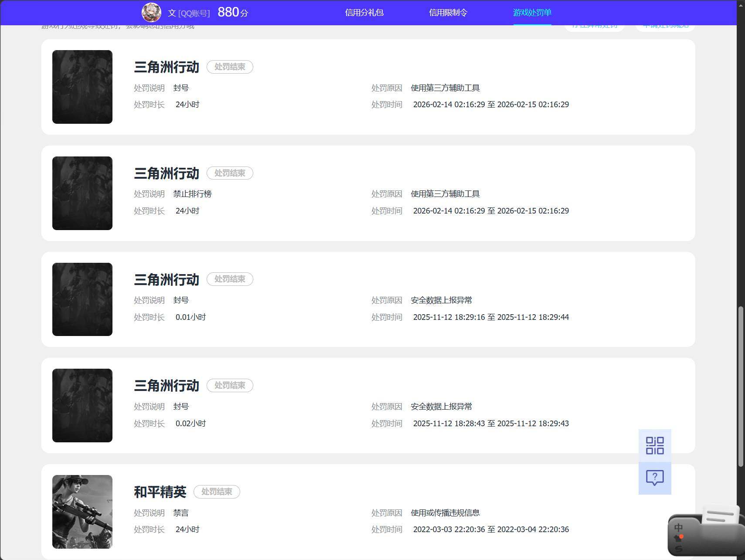Click the 0.01小时 三角洲行动 thumbnail

coord(82,299)
